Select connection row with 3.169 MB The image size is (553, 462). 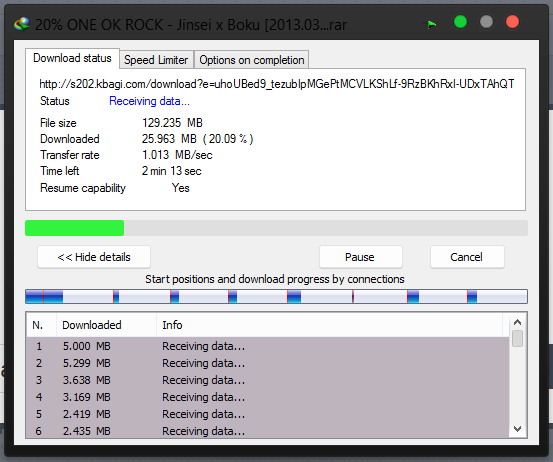[x=268, y=397]
